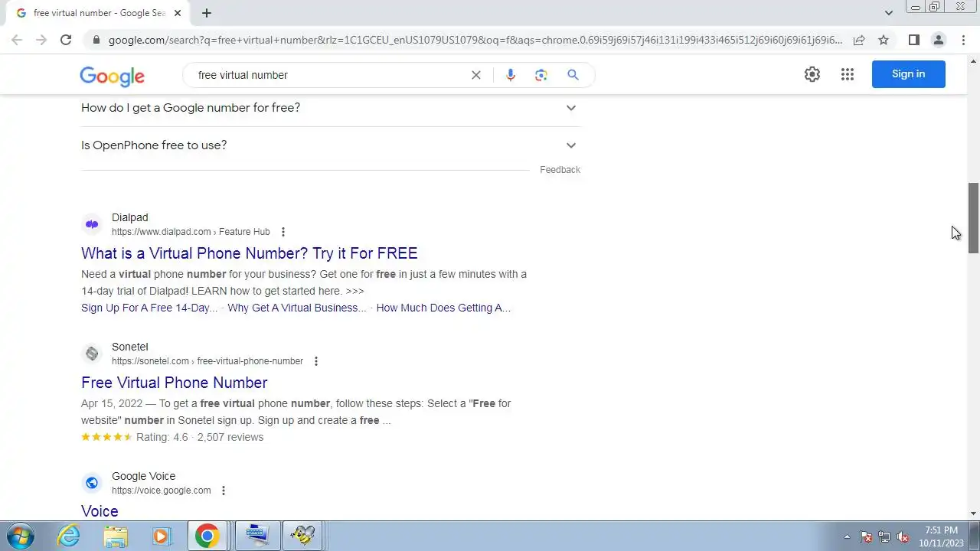
Task: Open a new tab with plus icon
Action: 207,13
